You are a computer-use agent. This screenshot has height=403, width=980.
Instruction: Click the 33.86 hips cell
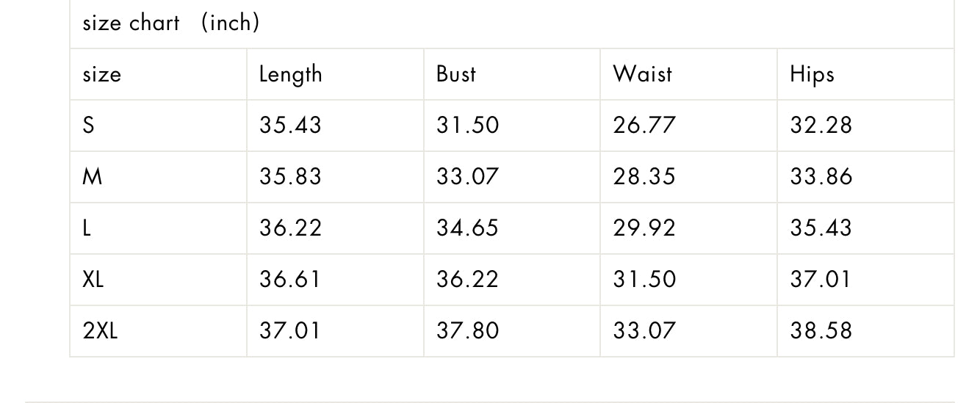(865, 177)
